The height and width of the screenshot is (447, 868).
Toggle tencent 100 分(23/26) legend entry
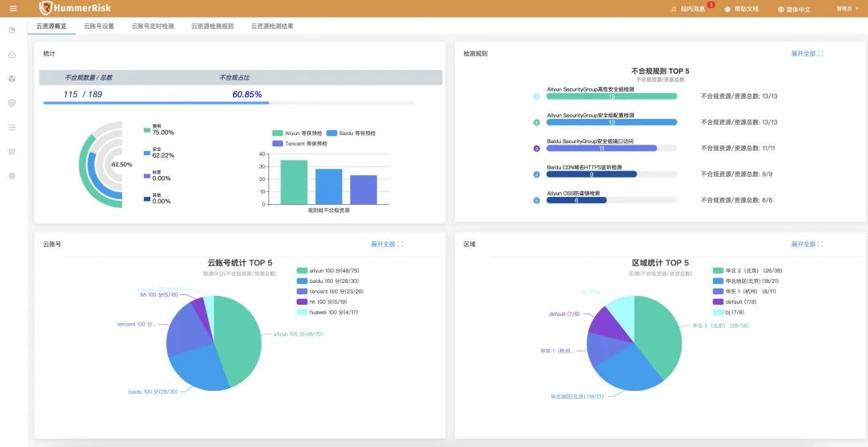330,291
